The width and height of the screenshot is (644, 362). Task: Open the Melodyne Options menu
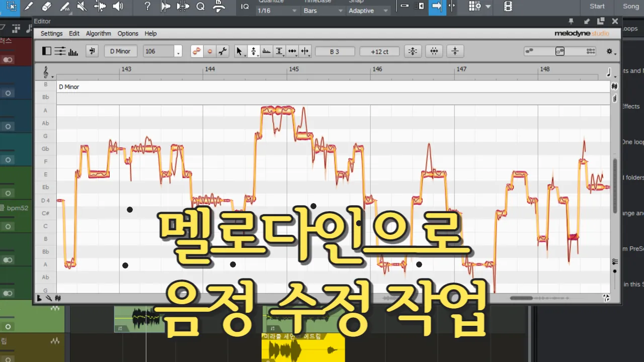click(128, 34)
